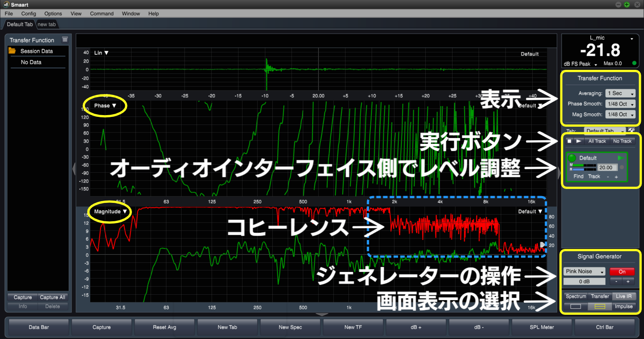Click the Capture All button
This screenshot has height=339, width=644.
(53, 297)
